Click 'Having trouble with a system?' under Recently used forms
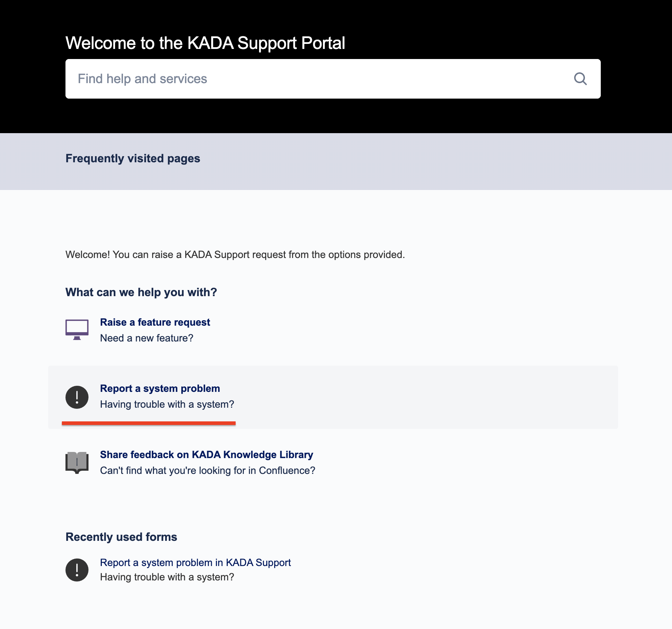Viewport: 672px width, 629px height. [x=167, y=577]
